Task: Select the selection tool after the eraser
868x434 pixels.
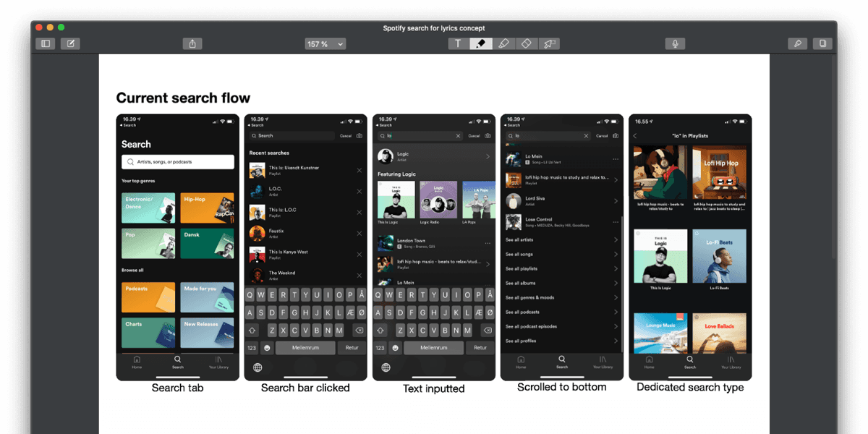Action: (549, 43)
